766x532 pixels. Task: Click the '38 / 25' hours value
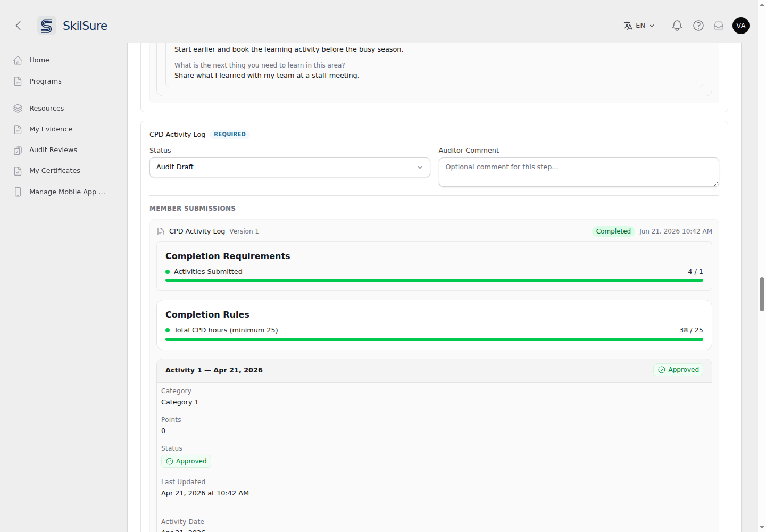pos(691,330)
